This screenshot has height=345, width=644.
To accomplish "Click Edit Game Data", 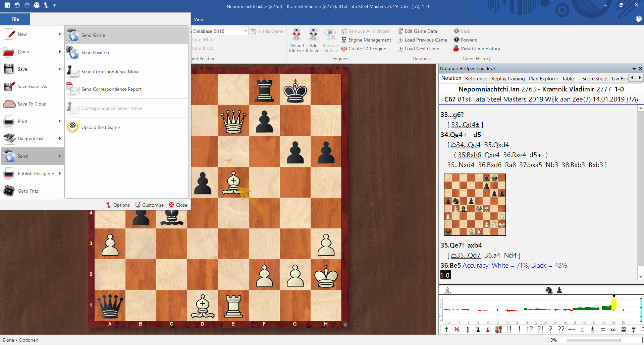I will [418, 31].
